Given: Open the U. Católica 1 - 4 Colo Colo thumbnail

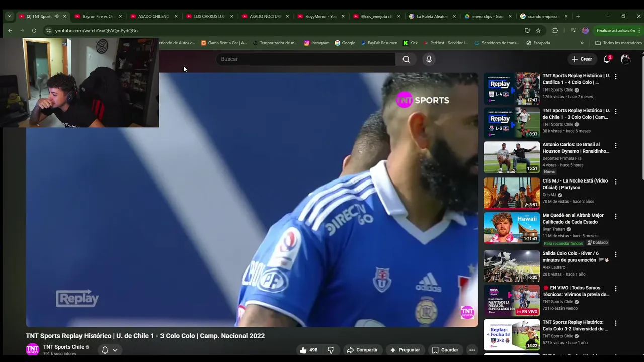Looking at the screenshot, I should [x=512, y=88].
